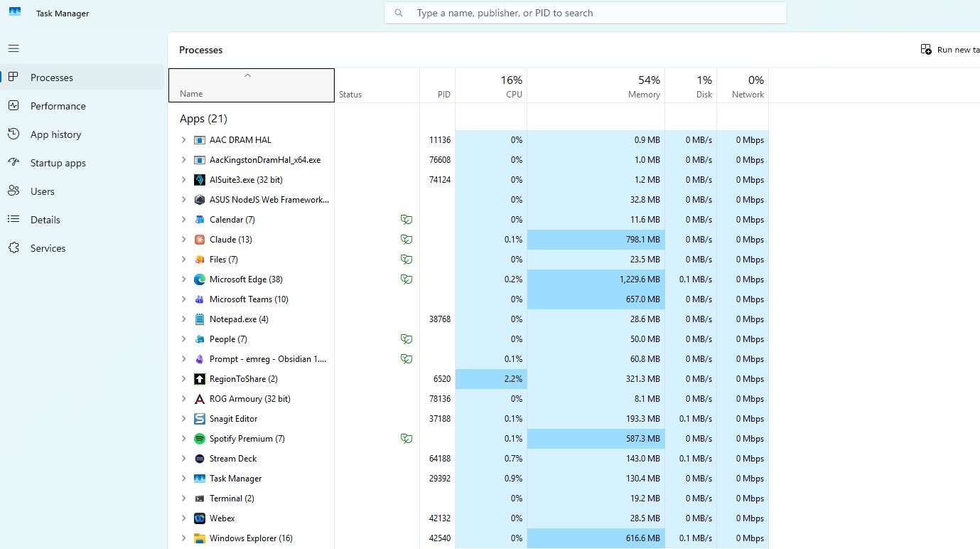Open the Services page
Screen dimensions: 980x549
click(82, 247)
